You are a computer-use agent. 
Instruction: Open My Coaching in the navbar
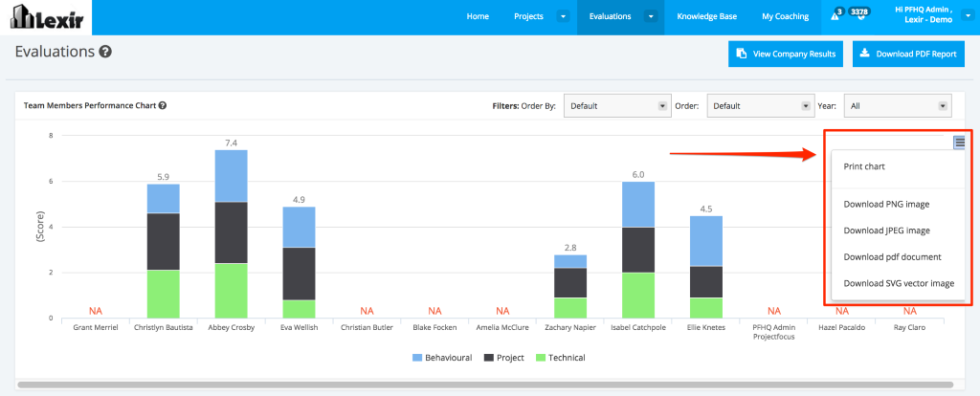[x=785, y=17]
